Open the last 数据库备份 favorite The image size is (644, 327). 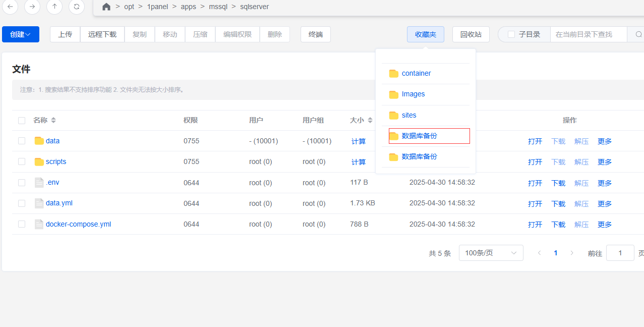[419, 156]
